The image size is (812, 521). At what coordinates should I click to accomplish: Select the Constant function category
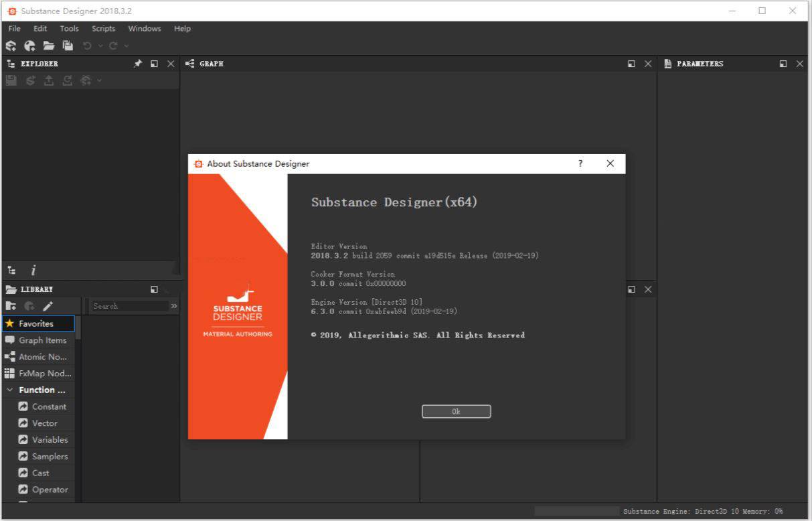pyautogui.click(x=42, y=406)
